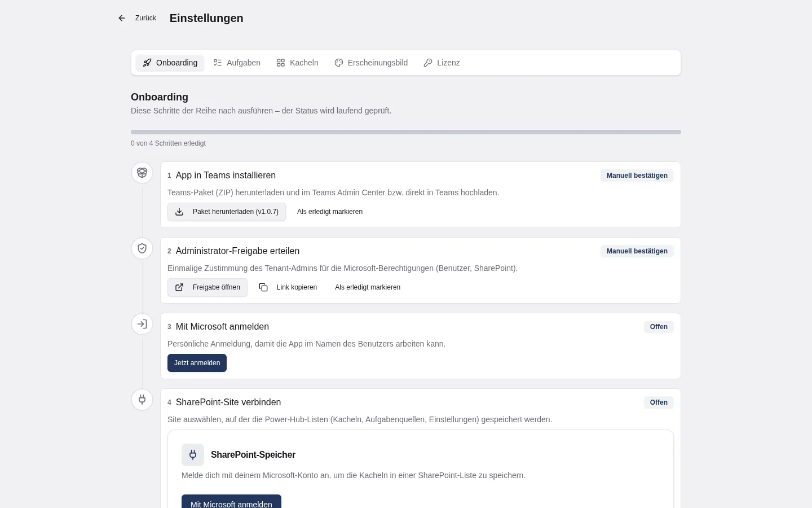Click the palette icon beside Erscheinungsbild

[x=339, y=63]
